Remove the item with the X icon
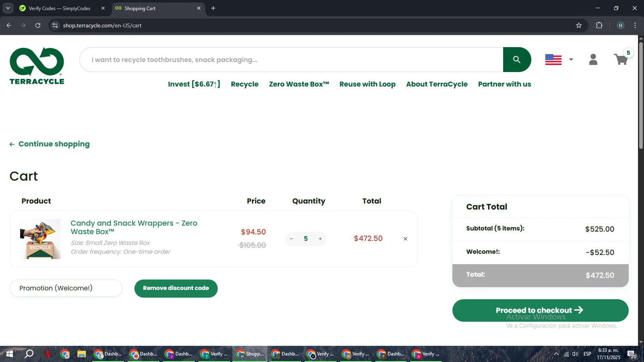This screenshot has width=644, height=362. pos(405,239)
